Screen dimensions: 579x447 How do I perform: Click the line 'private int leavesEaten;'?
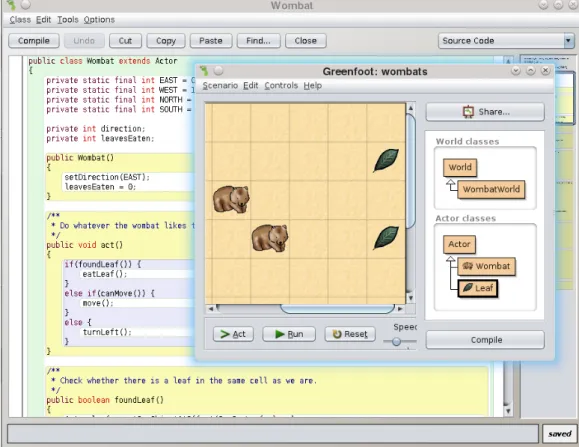(x=100, y=139)
